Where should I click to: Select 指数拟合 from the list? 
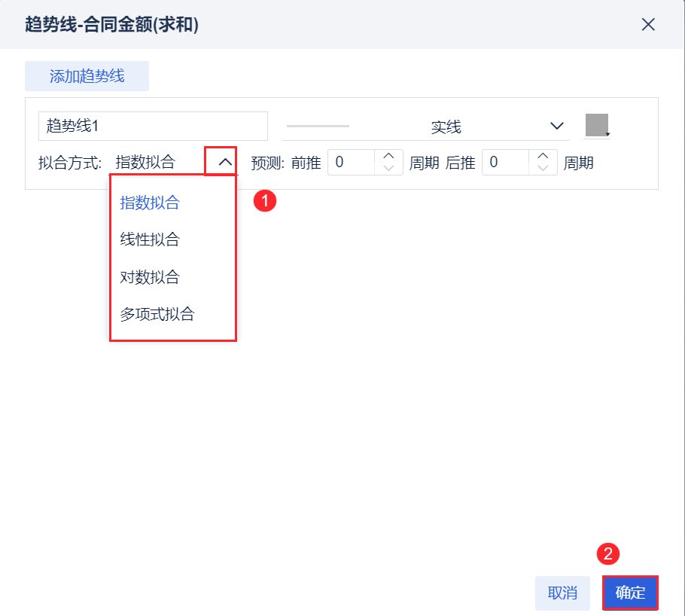click(150, 203)
